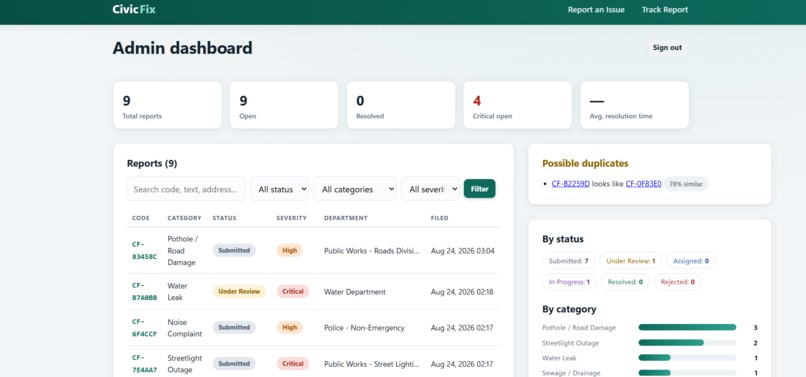
Task: Open report CF-83458C
Action: 144,250
